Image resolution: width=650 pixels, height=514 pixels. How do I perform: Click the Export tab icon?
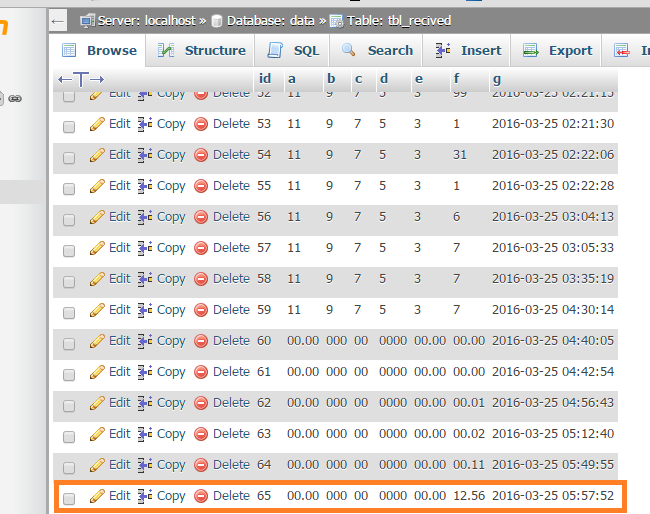pyautogui.click(x=531, y=51)
